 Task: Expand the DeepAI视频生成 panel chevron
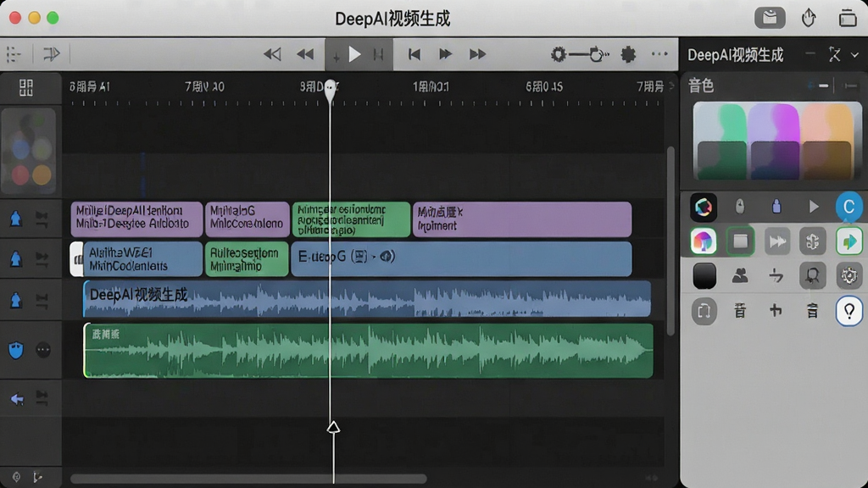pyautogui.click(x=854, y=55)
